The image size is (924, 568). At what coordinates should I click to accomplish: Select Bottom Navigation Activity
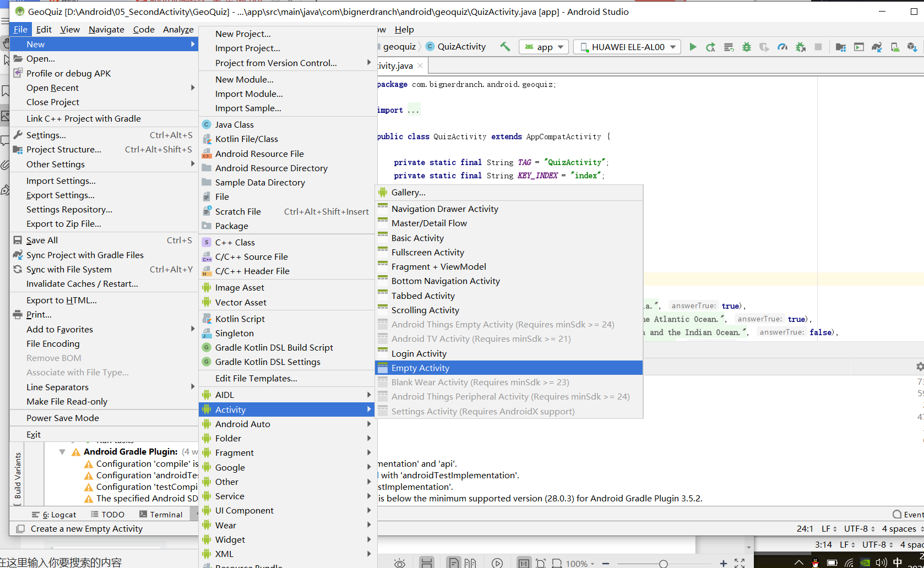click(509, 281)
